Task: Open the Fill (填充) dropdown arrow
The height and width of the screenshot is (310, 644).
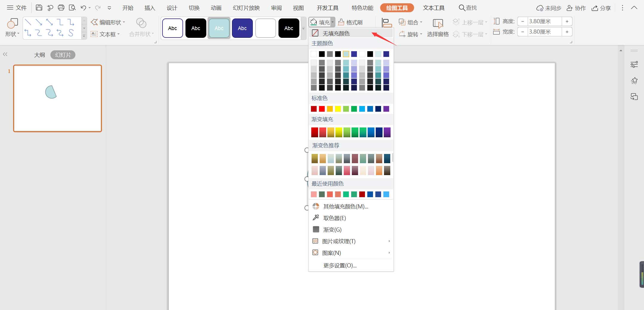Action: (333, 22)
